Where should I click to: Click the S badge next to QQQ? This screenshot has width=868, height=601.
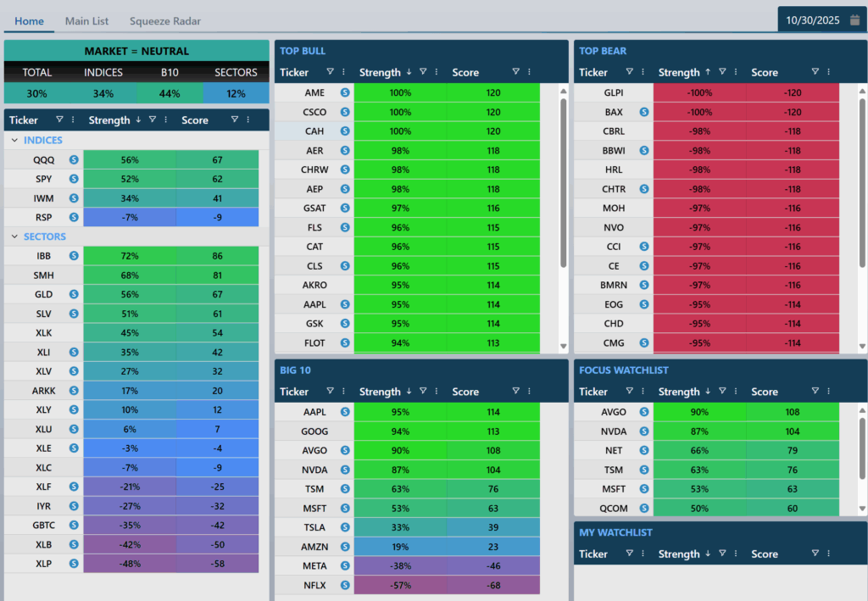74,159
